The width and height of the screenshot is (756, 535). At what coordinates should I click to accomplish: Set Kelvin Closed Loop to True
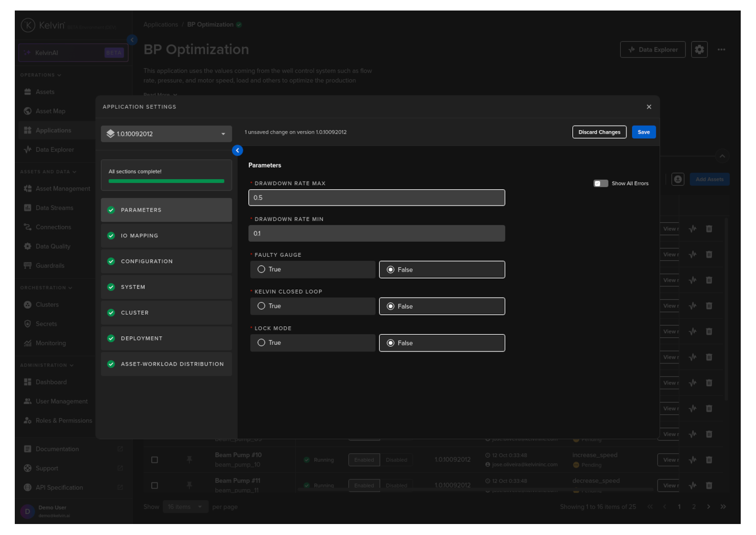(262, 306)
